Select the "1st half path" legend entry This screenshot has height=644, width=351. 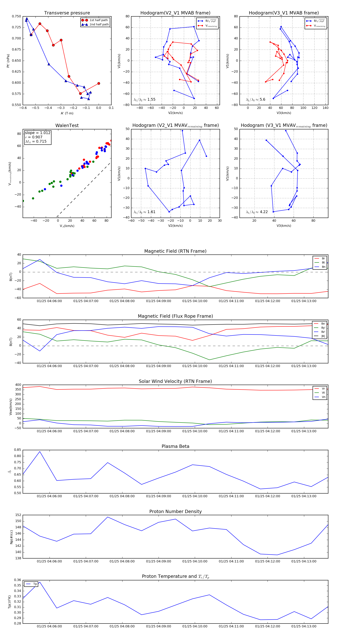pos(95,20)
